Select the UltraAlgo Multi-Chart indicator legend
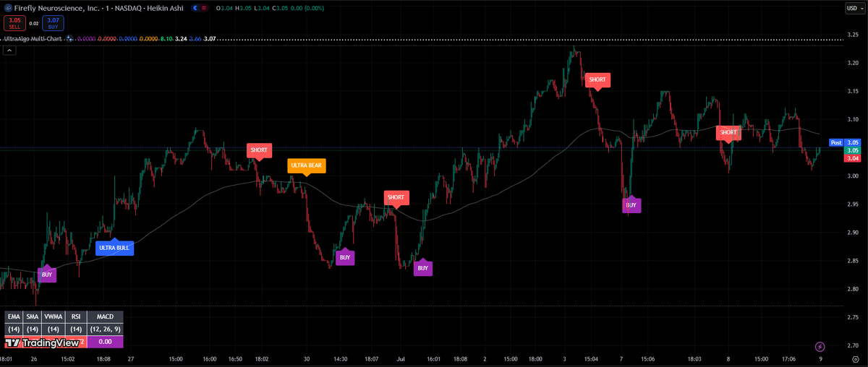This screenshot has height=367, width=868. click(x=33, y=38)
